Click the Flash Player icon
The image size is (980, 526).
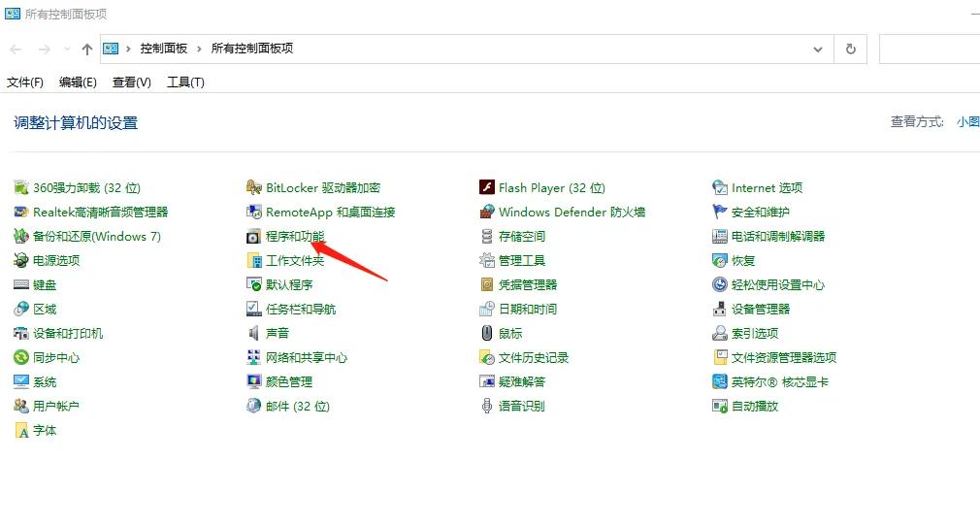click(487, 187)
